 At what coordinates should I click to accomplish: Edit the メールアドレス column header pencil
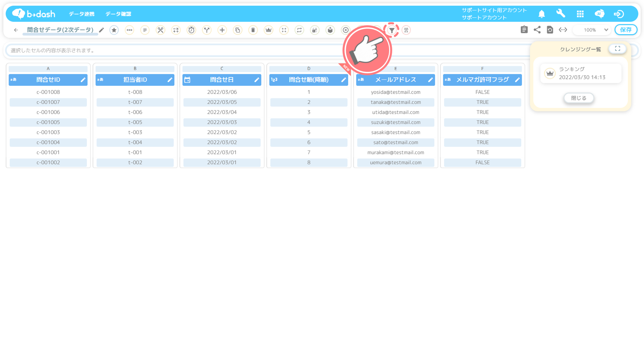coord(430,80)
